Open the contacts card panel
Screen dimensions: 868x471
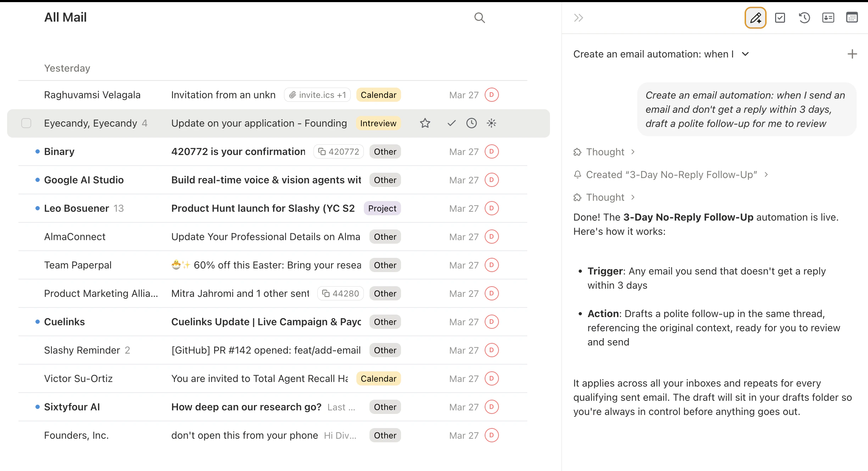click(x=828, y=17)
